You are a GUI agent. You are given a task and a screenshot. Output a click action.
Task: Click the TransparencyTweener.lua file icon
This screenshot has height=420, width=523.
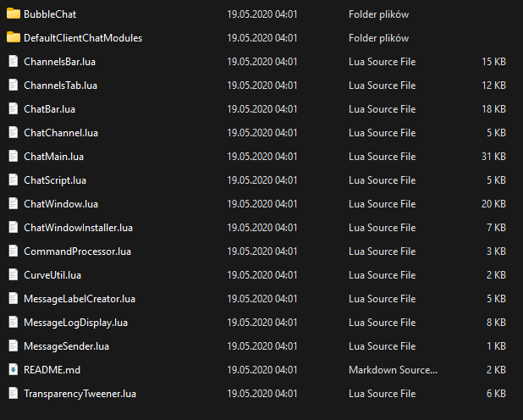13,394
